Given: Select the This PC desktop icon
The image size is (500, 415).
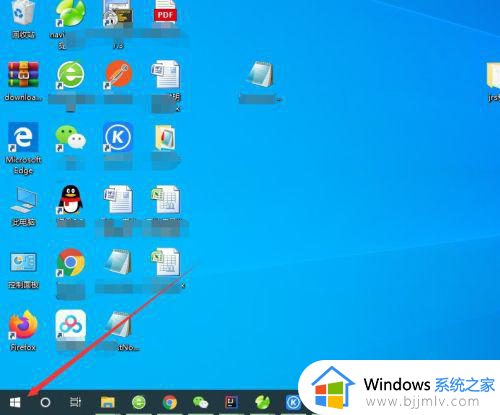Looking at the screenshot, I should click(23, 200).
